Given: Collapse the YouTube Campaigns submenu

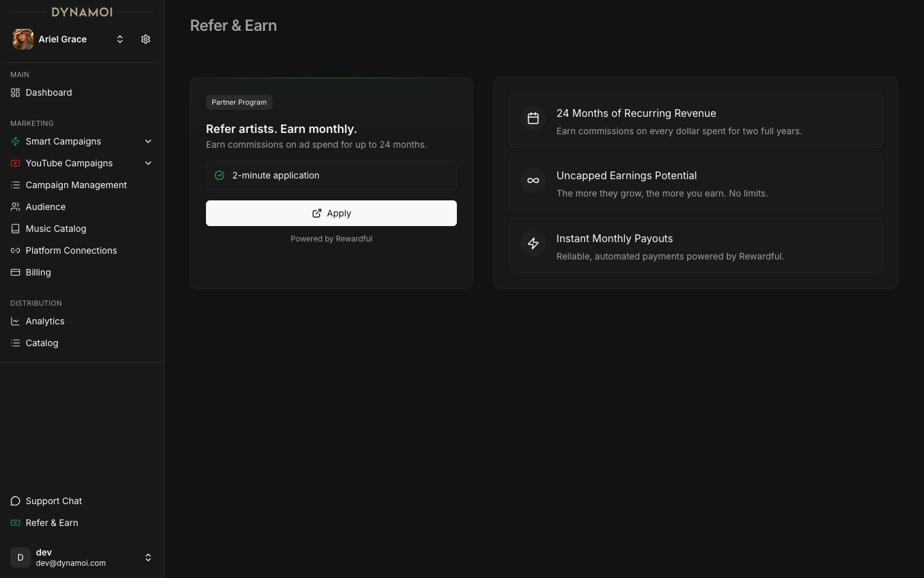Looking at the screenshot, I should pos(148,163).
